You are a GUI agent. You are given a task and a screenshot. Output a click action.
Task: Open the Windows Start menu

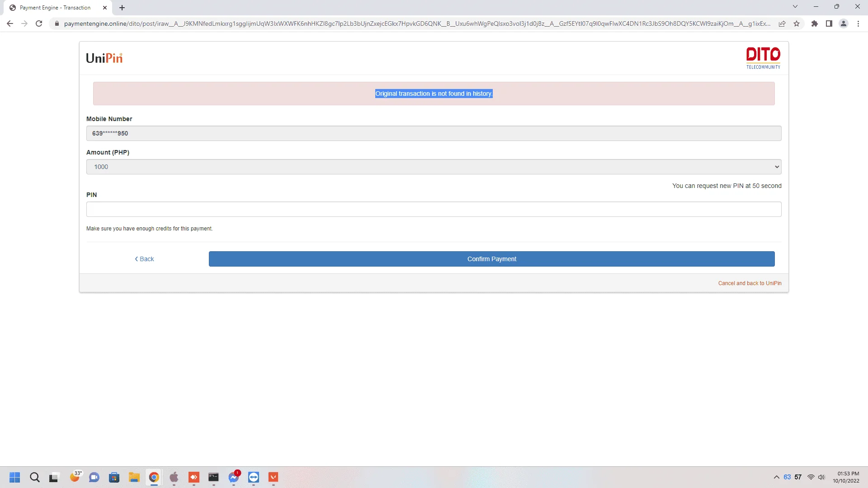click(15, 477)
